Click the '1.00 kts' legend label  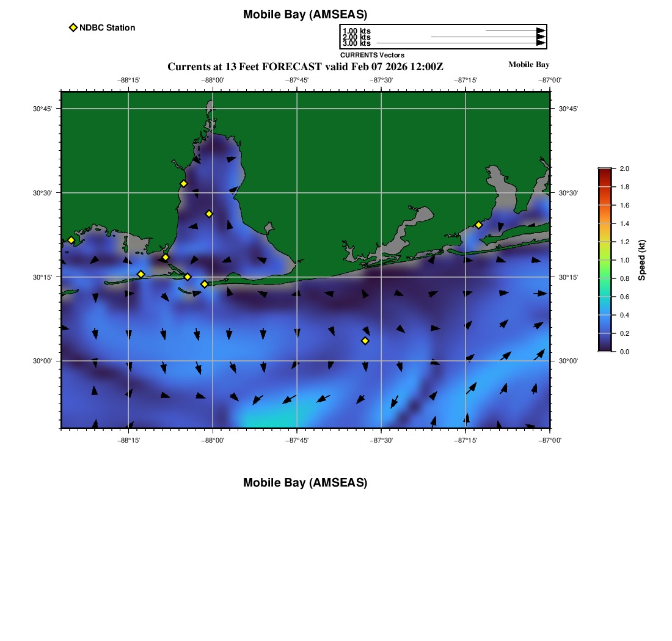(x=357, y=31)
